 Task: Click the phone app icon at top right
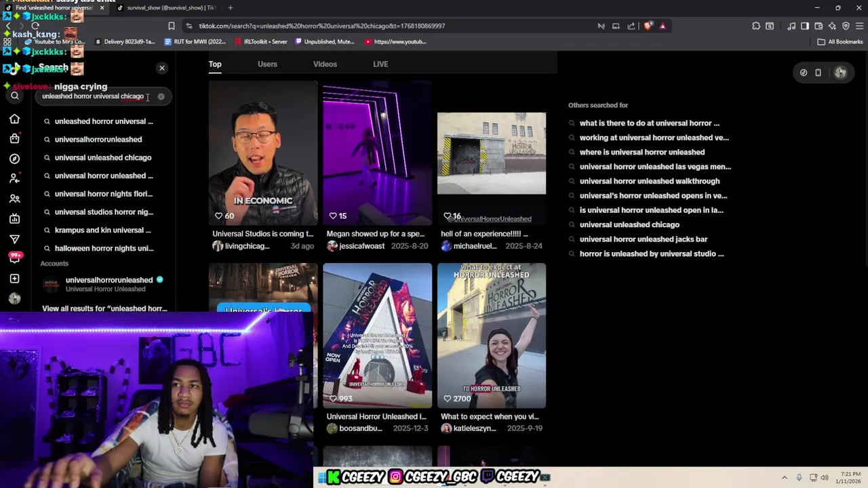click(818, 73)
